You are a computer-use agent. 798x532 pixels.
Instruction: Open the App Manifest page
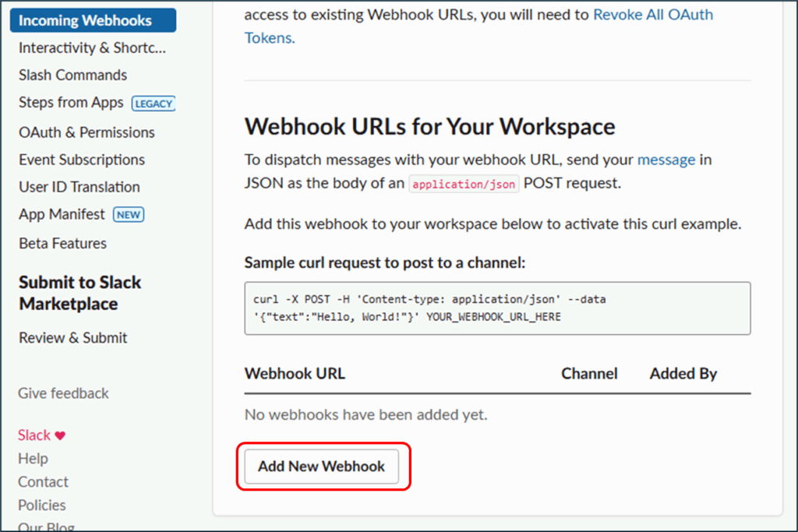(x=62, y=214)
